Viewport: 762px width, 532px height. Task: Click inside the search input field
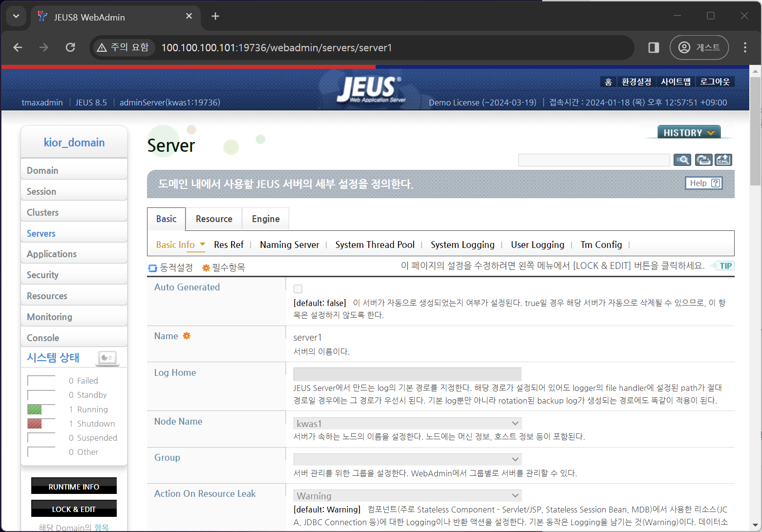tap(593, 160)
